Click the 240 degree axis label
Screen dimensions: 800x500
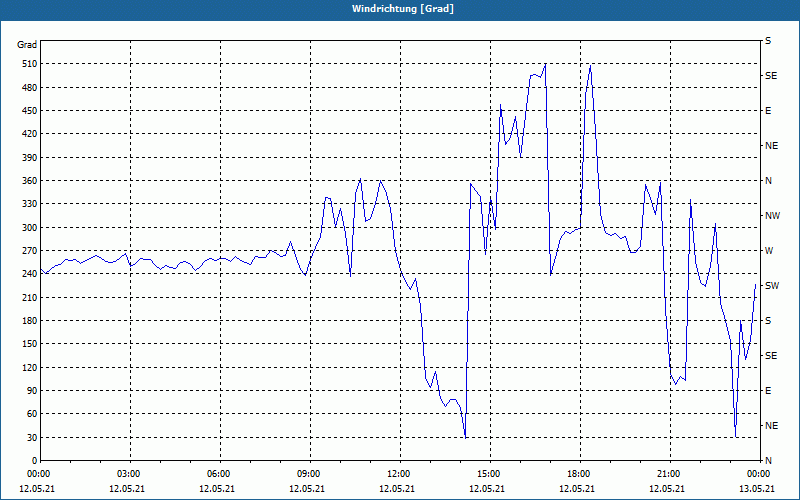[29, 274]
